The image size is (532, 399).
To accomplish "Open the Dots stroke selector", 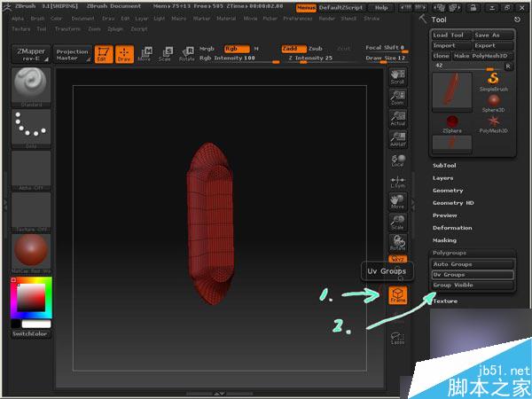I will 31,129.
